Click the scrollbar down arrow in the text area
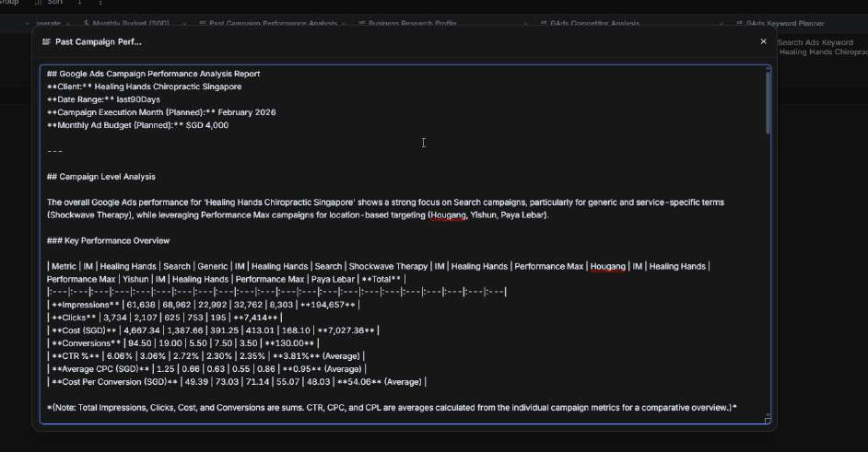Viewport: 868px width, 452px height. point(768,414)
